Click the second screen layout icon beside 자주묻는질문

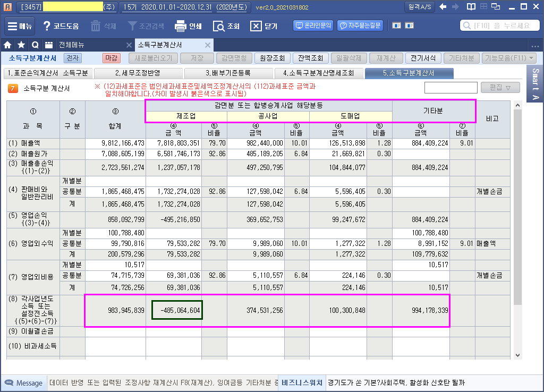coord(410,25)
